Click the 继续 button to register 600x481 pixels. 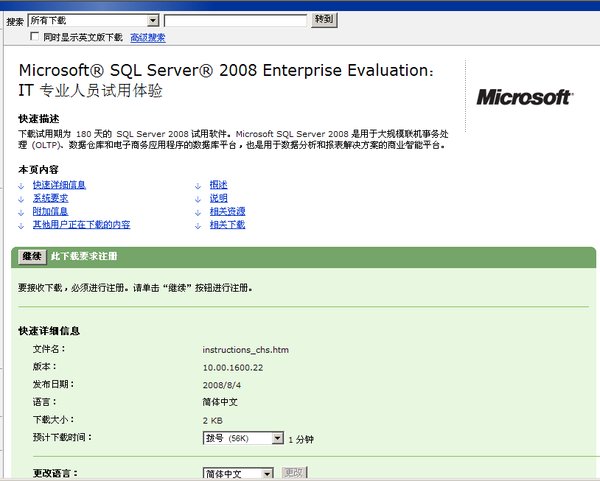(32, 256)
